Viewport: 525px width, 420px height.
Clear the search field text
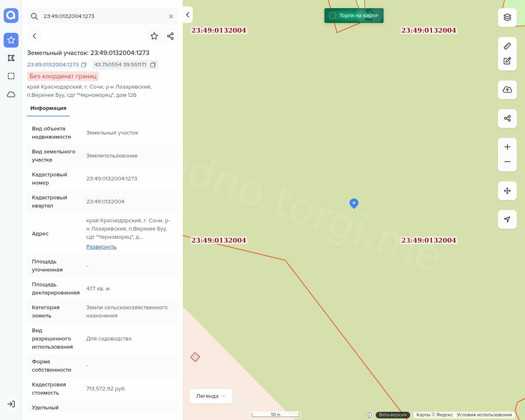click(x=171, y=16)
